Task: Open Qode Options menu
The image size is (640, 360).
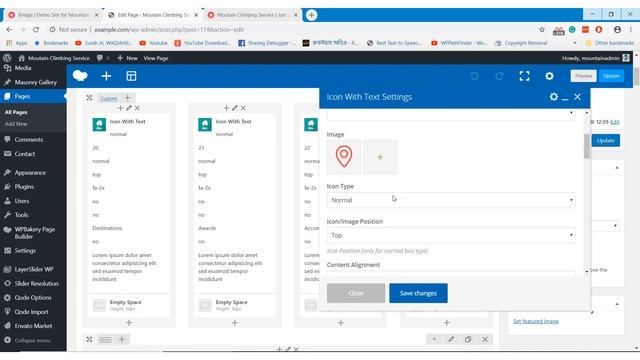Action: [33, 298]
